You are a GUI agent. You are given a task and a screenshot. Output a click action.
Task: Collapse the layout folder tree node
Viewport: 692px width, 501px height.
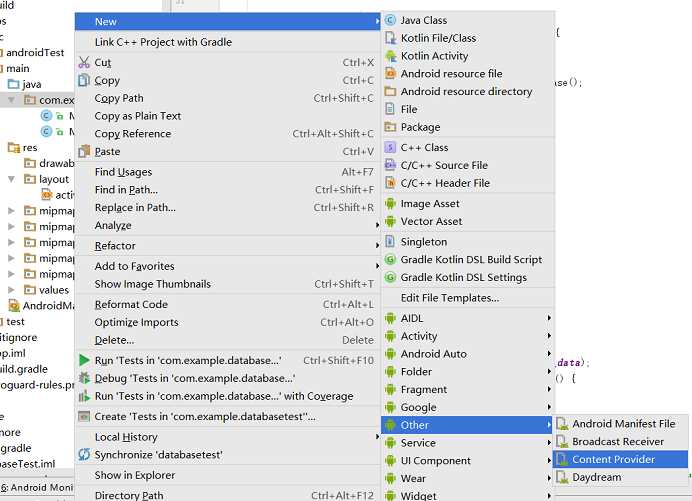coord(11,179)
